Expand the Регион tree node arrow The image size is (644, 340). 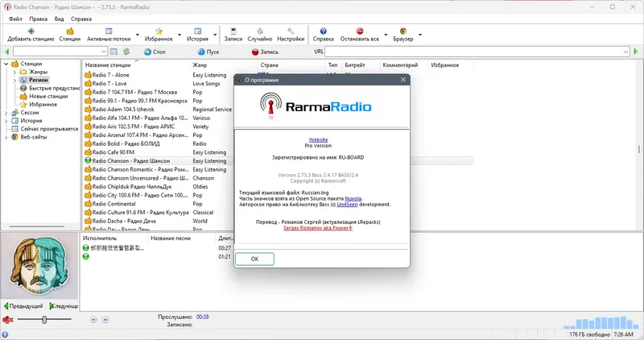click(14, 81)
